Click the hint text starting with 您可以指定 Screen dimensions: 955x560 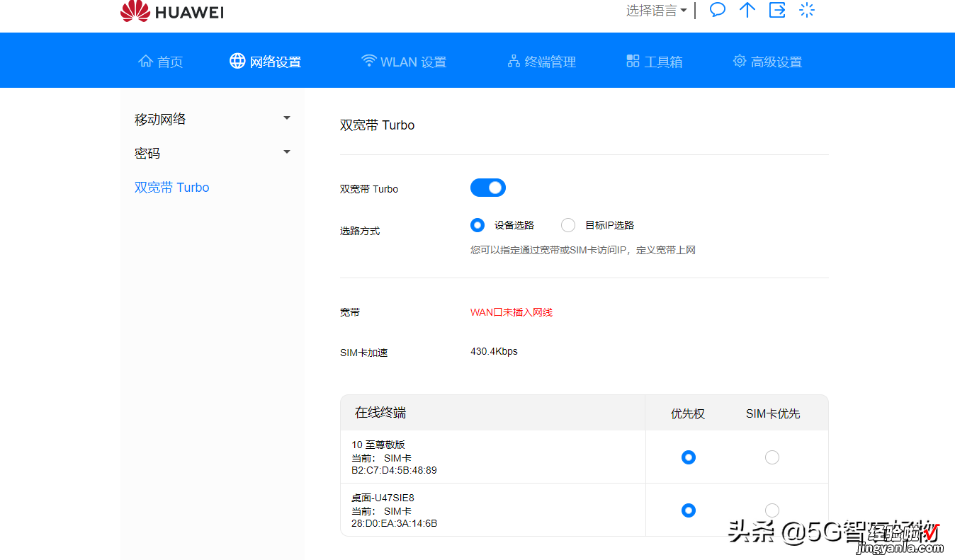pyautogui.click(x=583, y=250)
